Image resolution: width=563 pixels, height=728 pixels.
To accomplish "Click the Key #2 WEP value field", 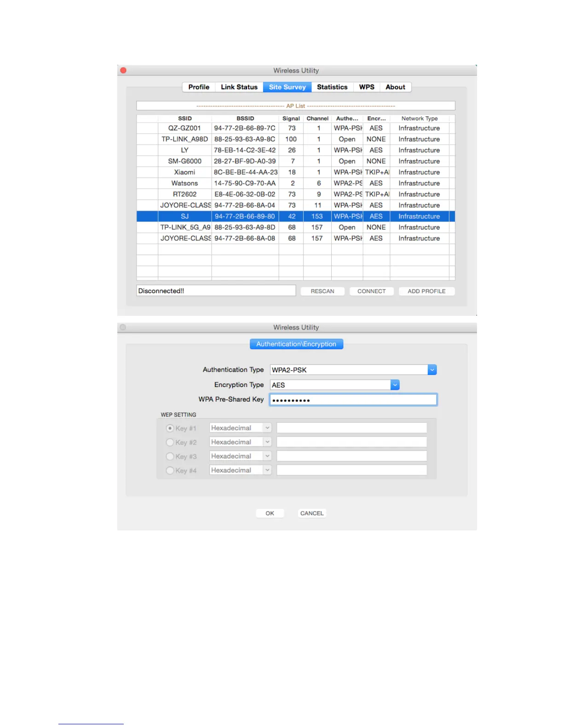I will tap(352, 442).
